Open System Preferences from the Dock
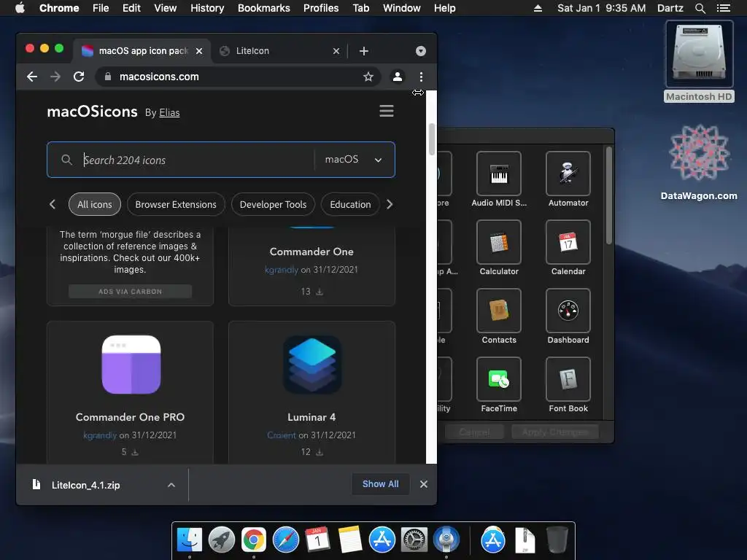Image resolution: width=747 pixels, height=560 pixels. tap(414, 540)
